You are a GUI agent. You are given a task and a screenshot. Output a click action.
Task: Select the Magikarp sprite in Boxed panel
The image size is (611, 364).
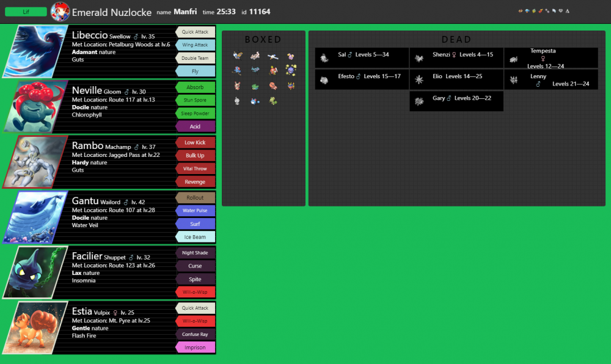pyautogui.click(x=273, y=70)
